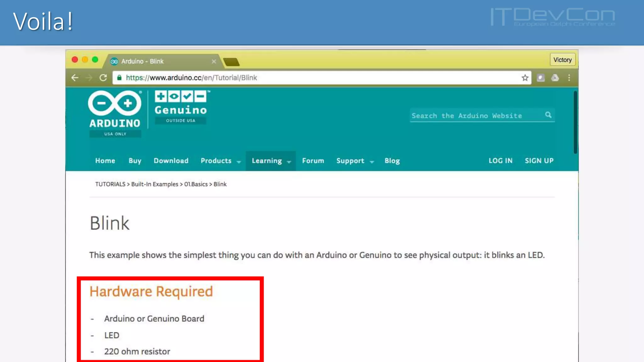Screen dimensions: 644x362
Task: Open the Buy nav link
Action: (135, 161)
